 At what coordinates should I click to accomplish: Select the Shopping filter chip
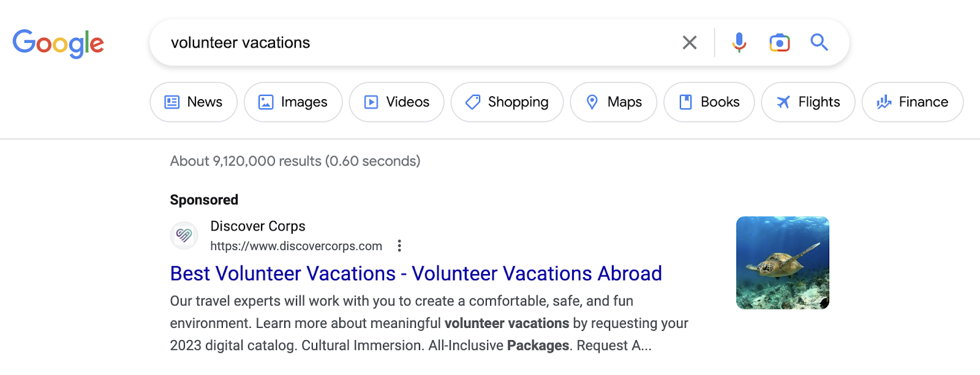coord(507,102)
